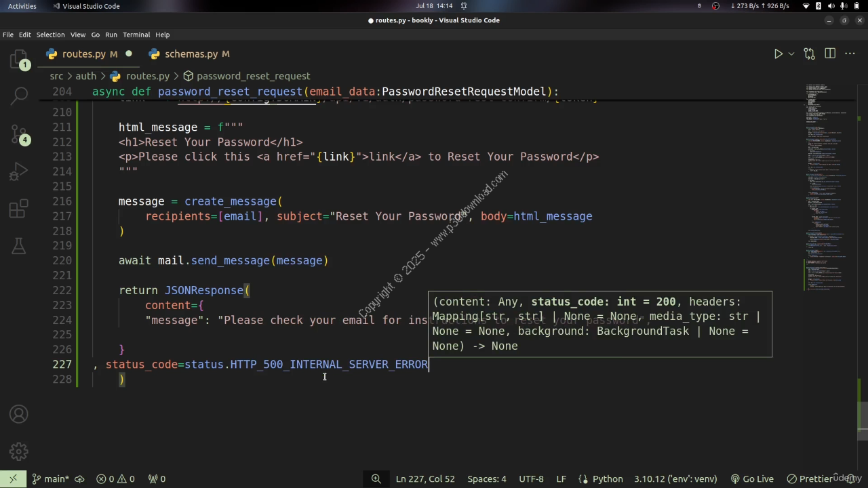Run the Python file with the play button
The height and width of the screenshot is (488, 868).
point(778,54)
